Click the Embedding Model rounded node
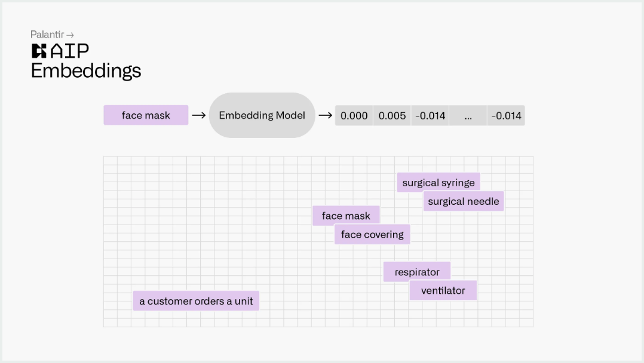Viewport: 644px width, 363px height. tap(262, 115)
